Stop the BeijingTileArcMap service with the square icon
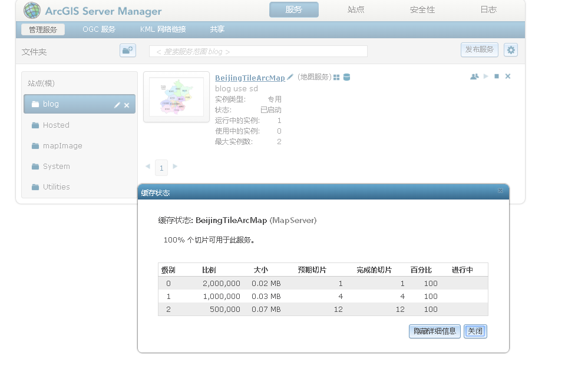This screenshot has width=588, height=369. click(497, 77)
